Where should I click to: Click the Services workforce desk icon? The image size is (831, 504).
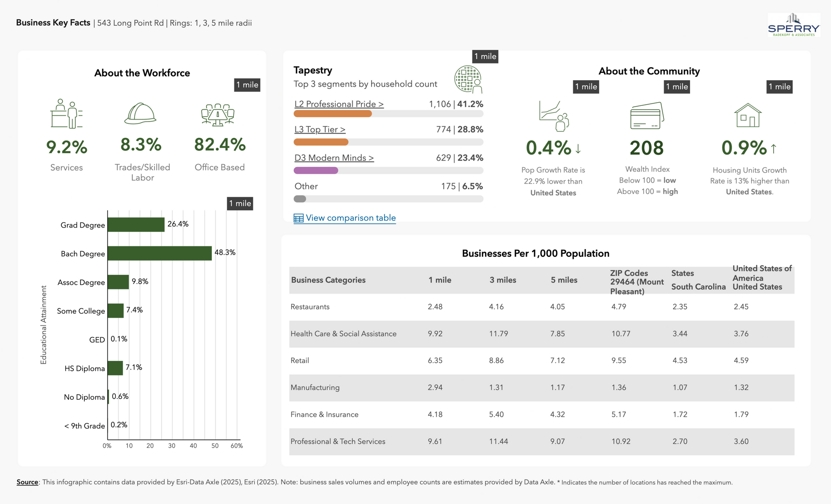tap(66, 113)
